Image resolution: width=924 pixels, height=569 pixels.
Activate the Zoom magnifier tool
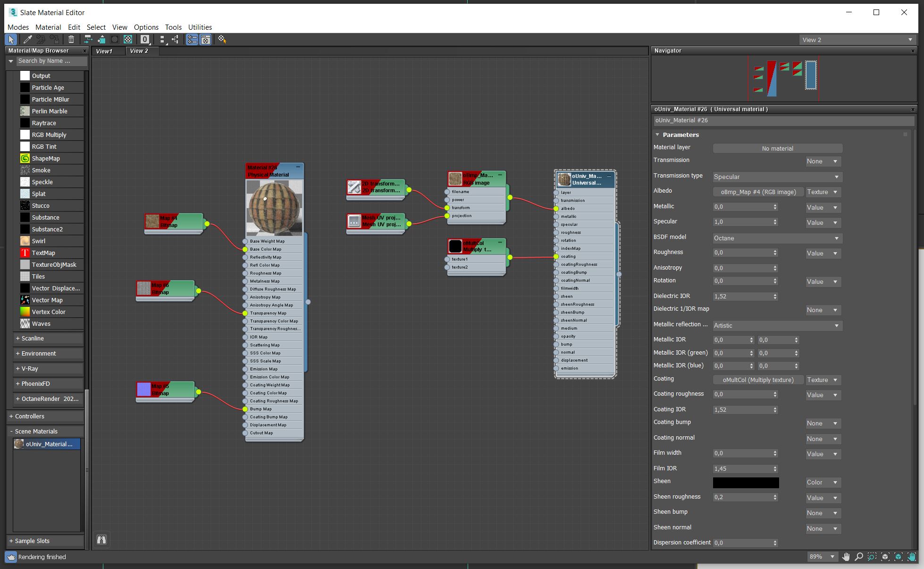pyautogui.click(x=859, y=557)
